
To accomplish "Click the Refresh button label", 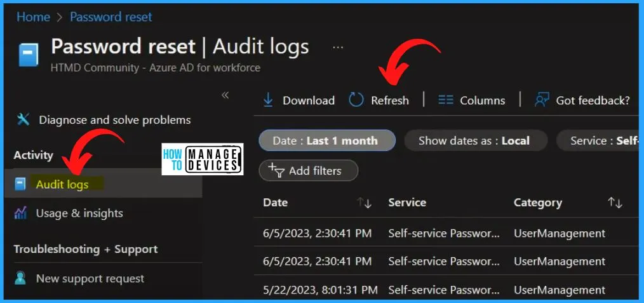I will pos(390,100).
